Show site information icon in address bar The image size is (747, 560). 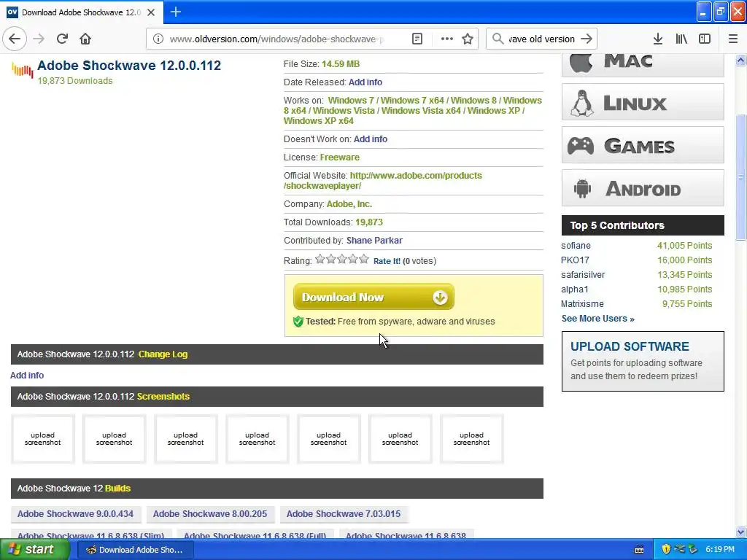[x=158, y=39]
